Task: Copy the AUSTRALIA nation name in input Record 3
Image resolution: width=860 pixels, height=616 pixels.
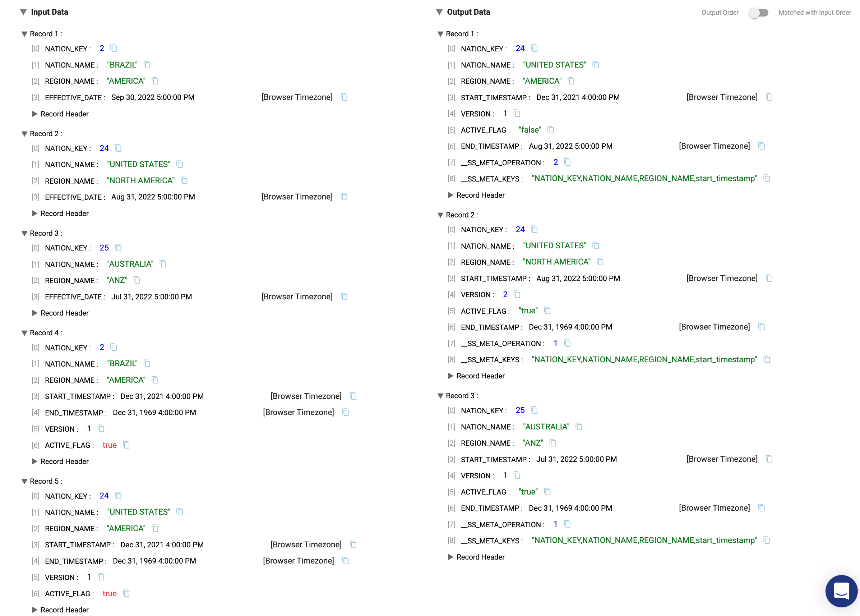Action: (163, 264)
